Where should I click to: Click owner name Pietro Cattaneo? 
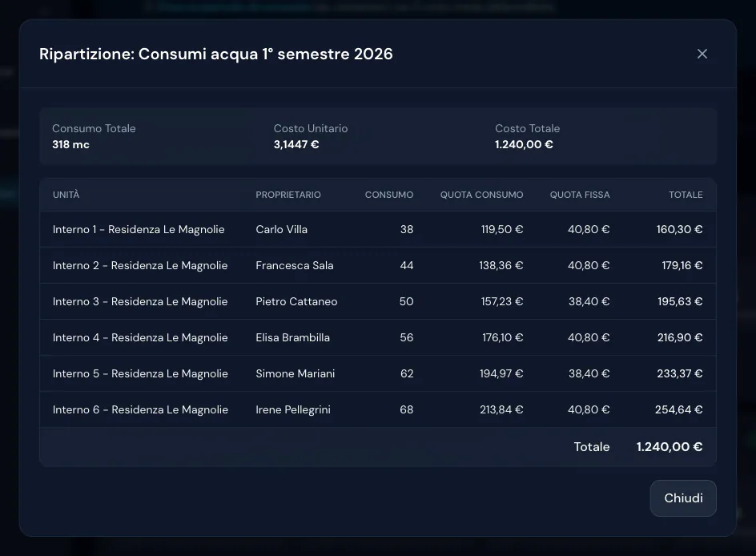pos(296,302)
